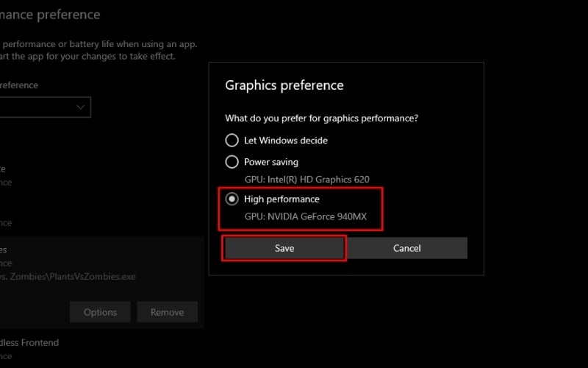
Task: Select the Let Windows decide radio button
Action: [x=232, y=141]
